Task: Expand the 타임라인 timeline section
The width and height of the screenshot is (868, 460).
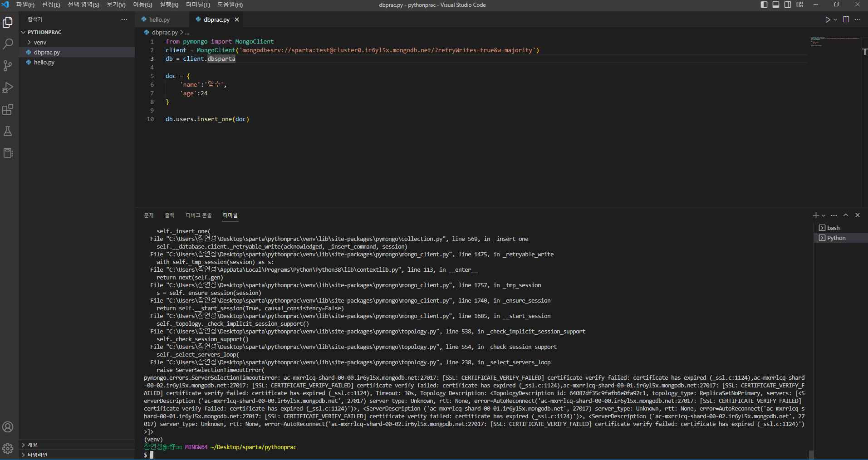Action: [77, 455]
